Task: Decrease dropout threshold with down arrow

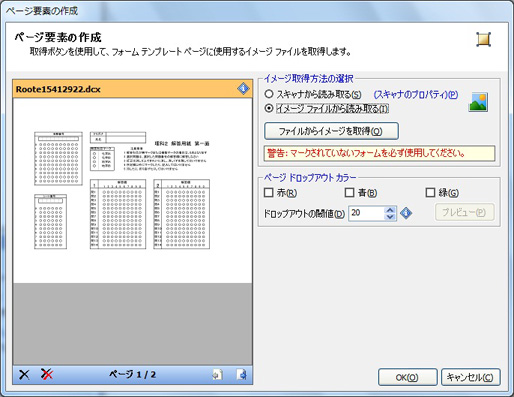Action: (x=390, y=217)
